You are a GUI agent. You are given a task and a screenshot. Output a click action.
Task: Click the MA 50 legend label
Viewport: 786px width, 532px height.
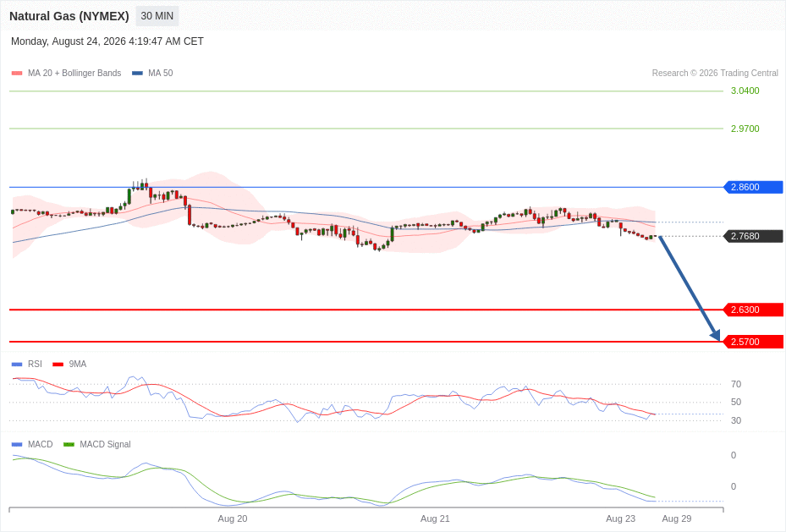[x=161, y=73]
